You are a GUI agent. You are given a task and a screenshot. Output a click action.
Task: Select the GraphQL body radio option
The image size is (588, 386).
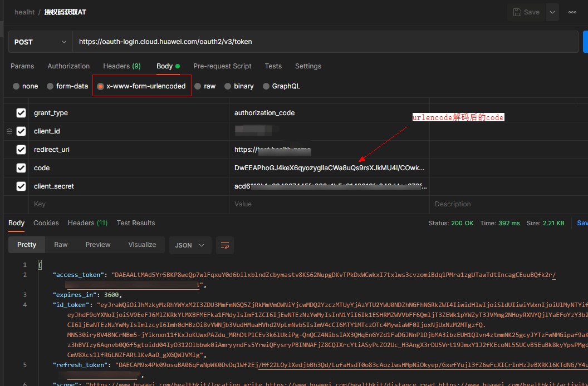[266, 86]
